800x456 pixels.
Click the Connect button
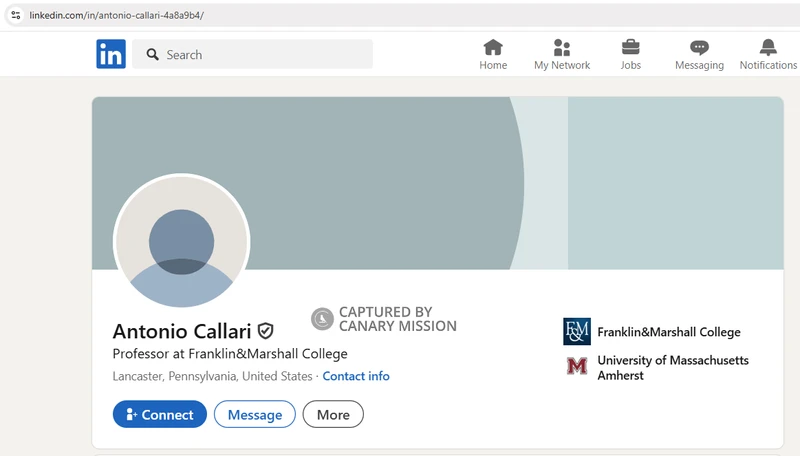[x=160, y=414]
